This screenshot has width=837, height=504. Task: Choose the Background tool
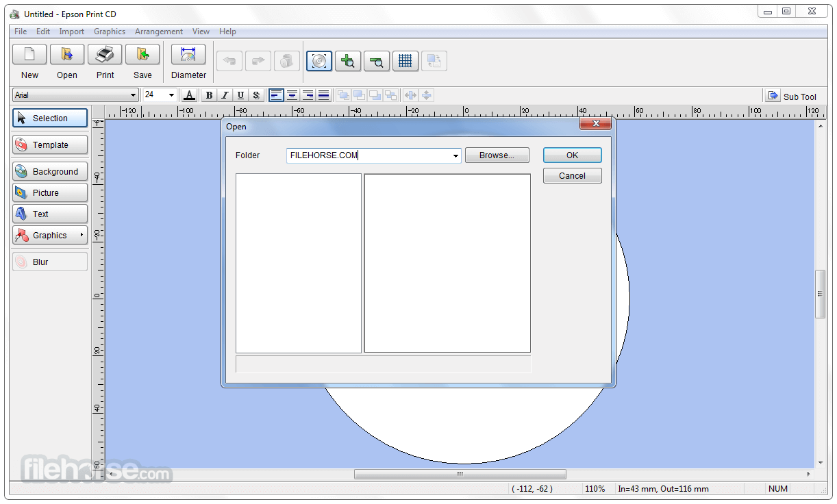pyautogui.click(x=50, y=171)
